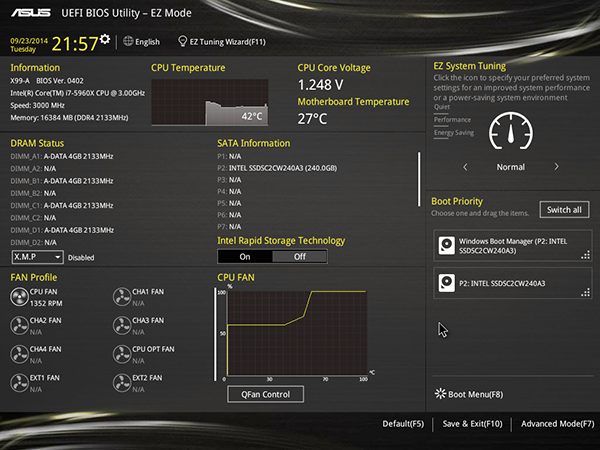Click the globe language icon
600x450 pixels.
[x=128, y=41]
